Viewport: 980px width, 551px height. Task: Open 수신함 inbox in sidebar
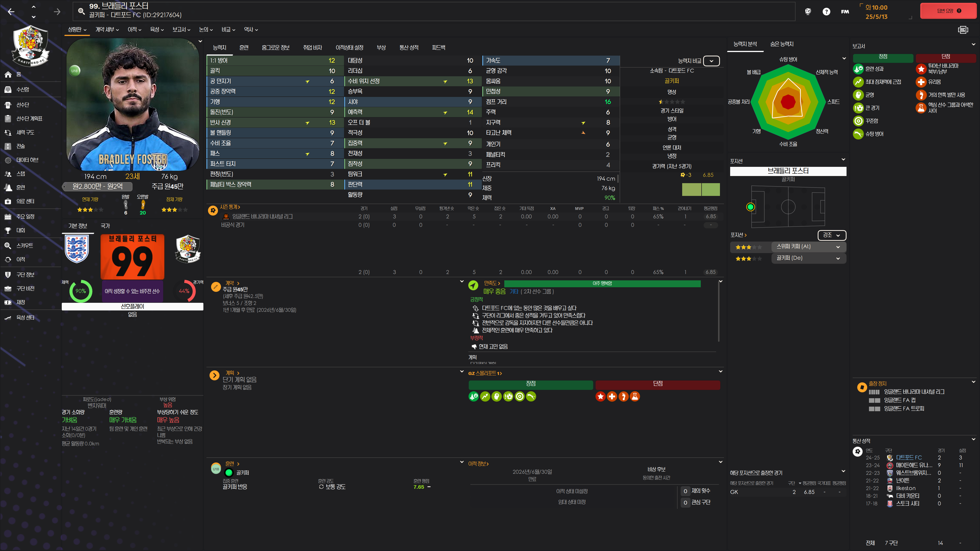coord(22,89)
